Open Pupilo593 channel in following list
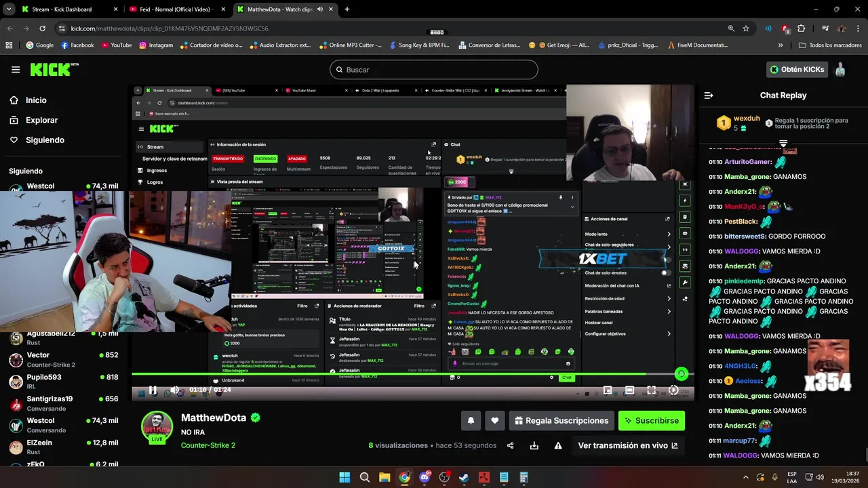The image size is (868, 488). (64, 382)
